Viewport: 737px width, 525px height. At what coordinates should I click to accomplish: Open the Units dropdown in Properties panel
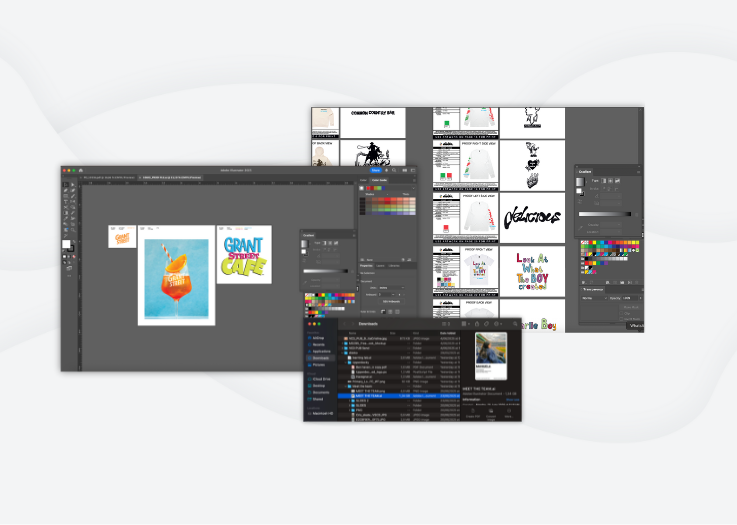pyautogui.click(x=391, y=288)
